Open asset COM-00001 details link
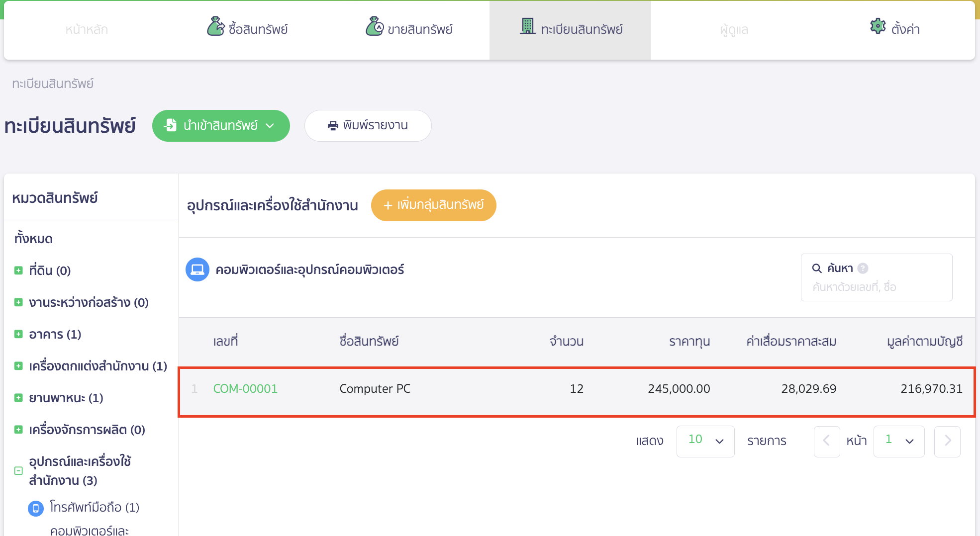980x536 pixels. 245,388
